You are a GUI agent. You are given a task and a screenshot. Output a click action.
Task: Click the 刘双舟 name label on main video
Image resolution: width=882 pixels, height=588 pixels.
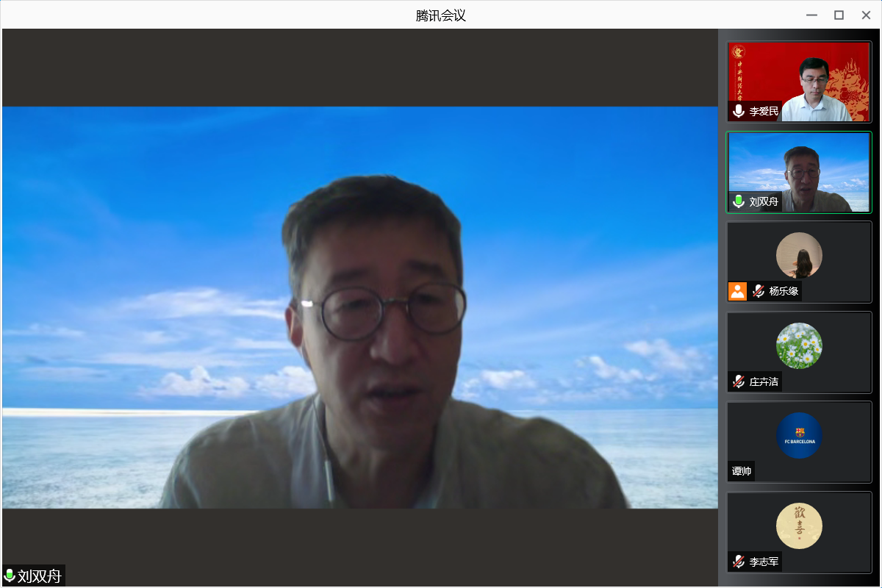click(40, 576)
